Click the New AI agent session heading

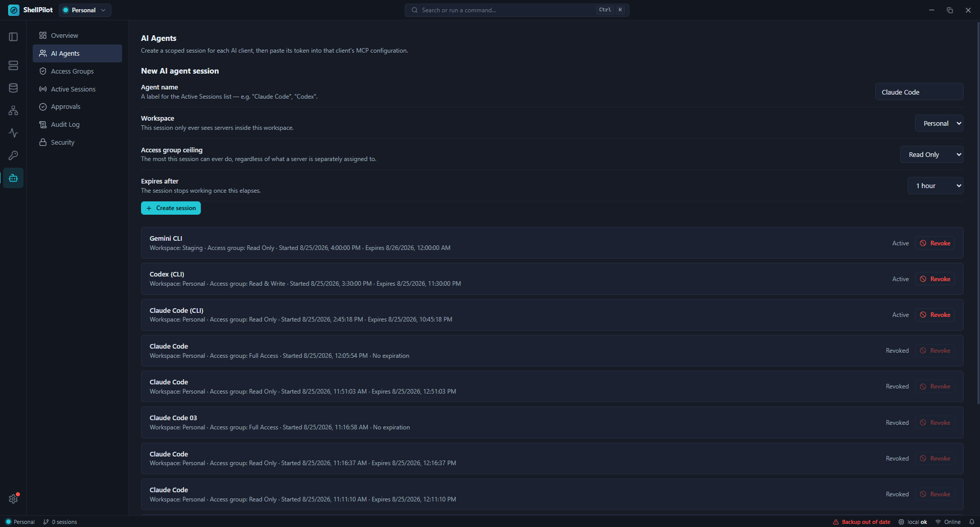pos(180,71)
